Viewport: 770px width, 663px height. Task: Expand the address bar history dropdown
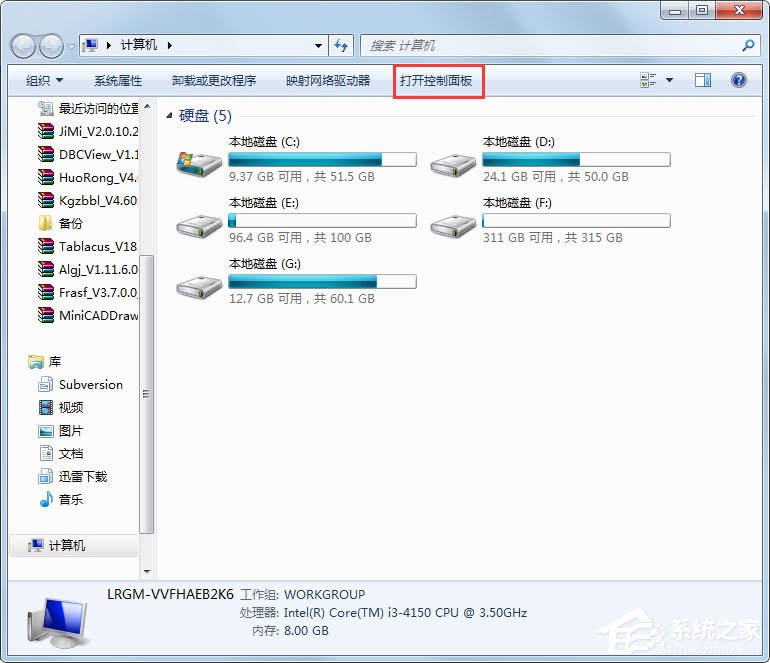[319, 45]
